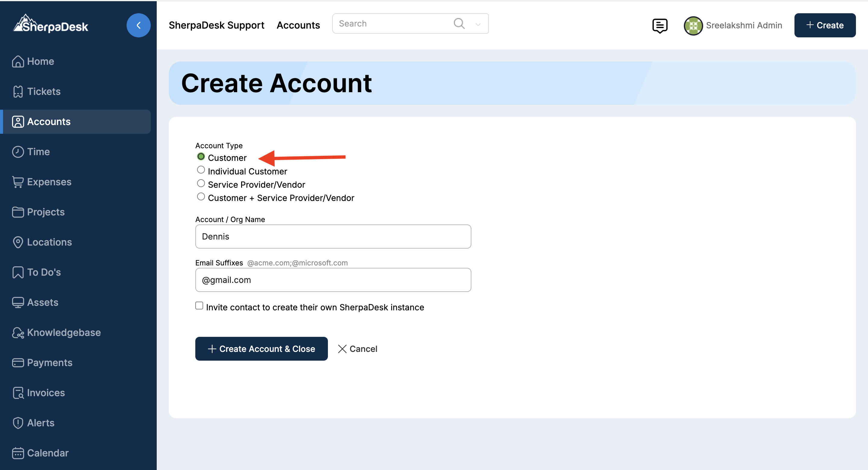Cancel the account creation

357,349
